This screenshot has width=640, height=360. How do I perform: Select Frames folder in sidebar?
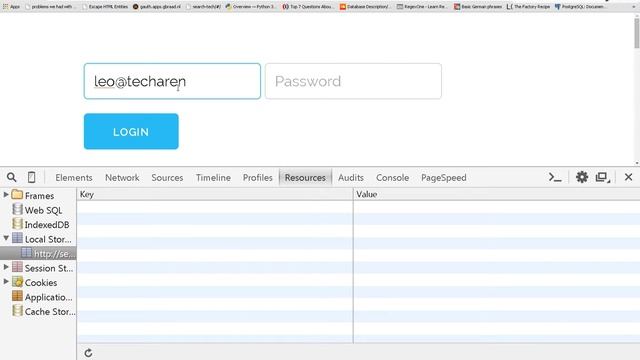pos(33,196)
